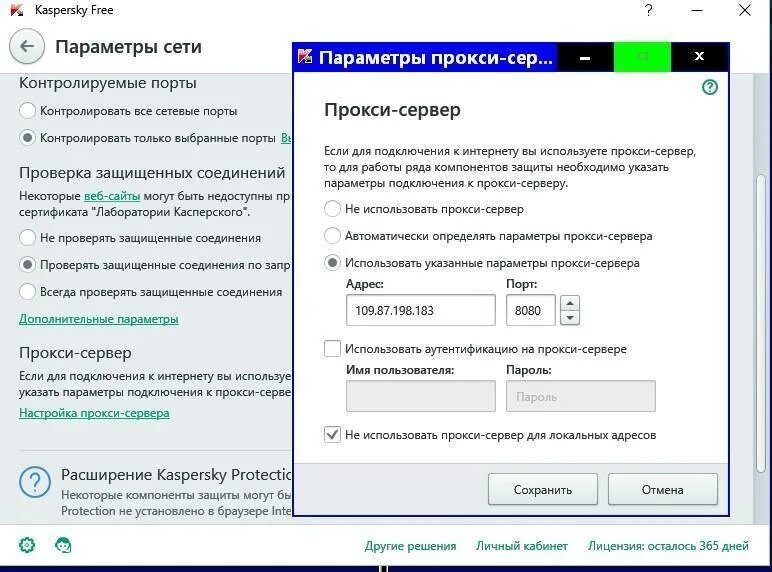Click the Kaspersky logo in proxy dialog title

[x=305, y=57]
